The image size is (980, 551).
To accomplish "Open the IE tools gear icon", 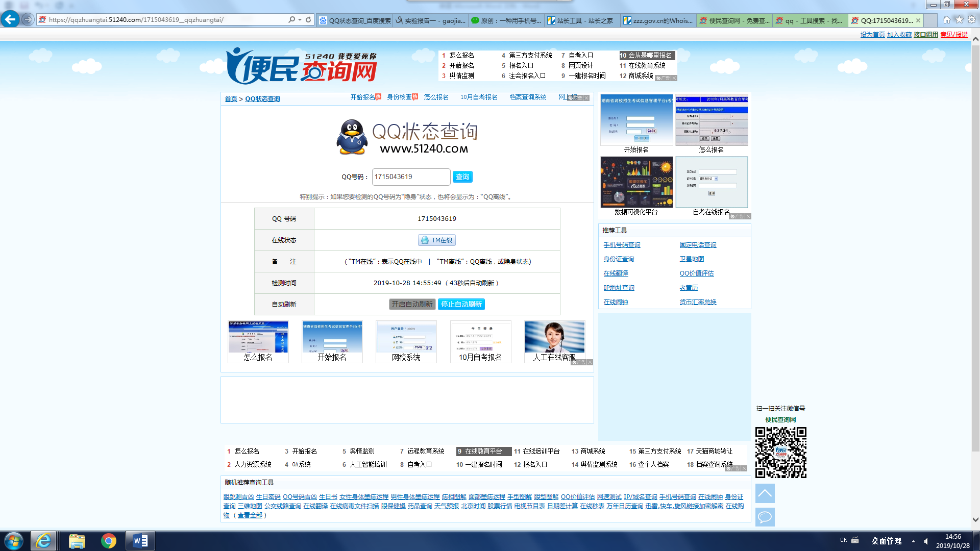I will [972, 20].
